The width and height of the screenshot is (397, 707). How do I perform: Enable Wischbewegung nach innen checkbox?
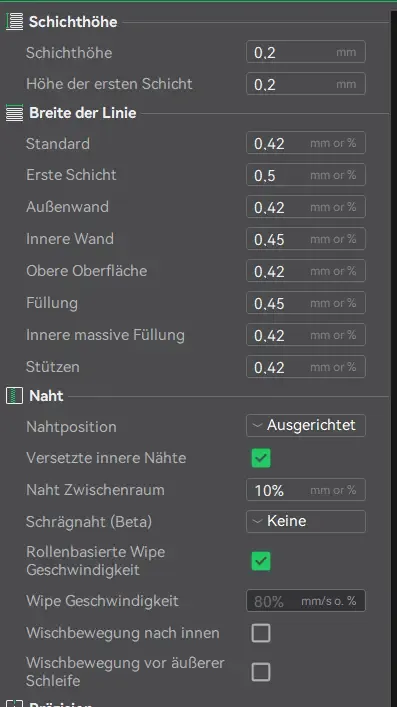(x=261, y=633)
